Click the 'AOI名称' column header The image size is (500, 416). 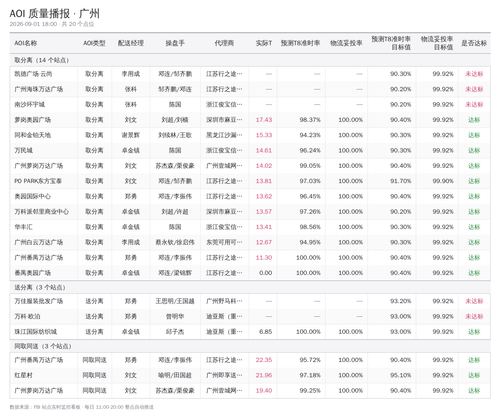point(26,43)
